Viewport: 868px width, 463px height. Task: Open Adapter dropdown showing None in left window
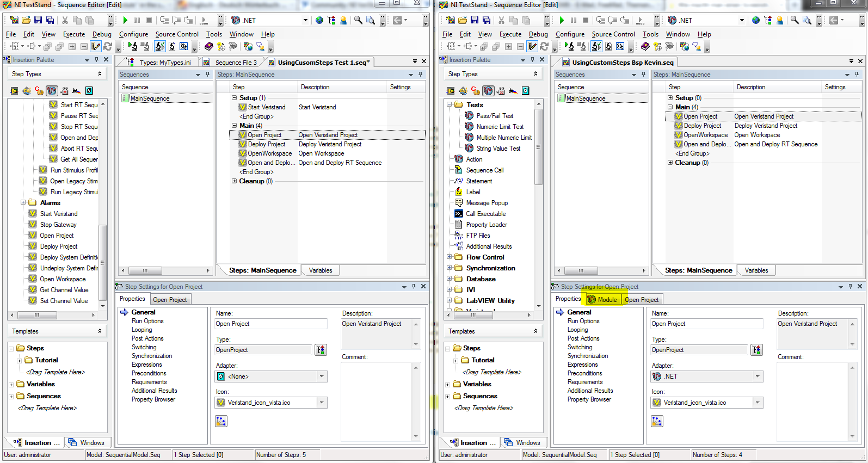point(322,376)
